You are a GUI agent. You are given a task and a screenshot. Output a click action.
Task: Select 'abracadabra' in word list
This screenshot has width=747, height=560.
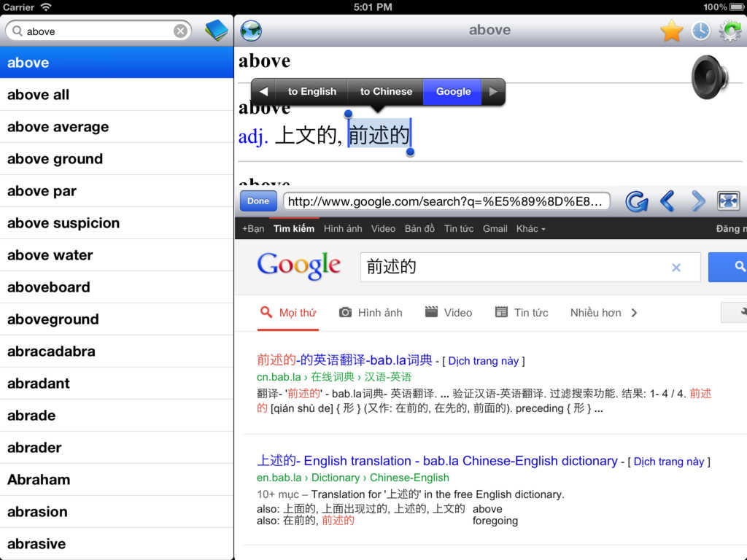pyautogui.click(x=117, y=351)
